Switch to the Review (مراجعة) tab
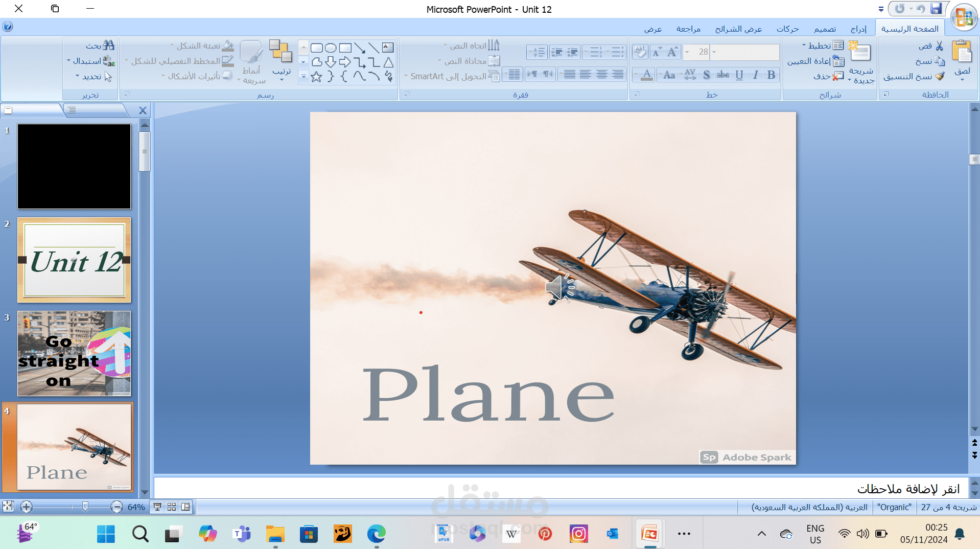The width and height of the screenshot is (980, 549). point(688,29)
